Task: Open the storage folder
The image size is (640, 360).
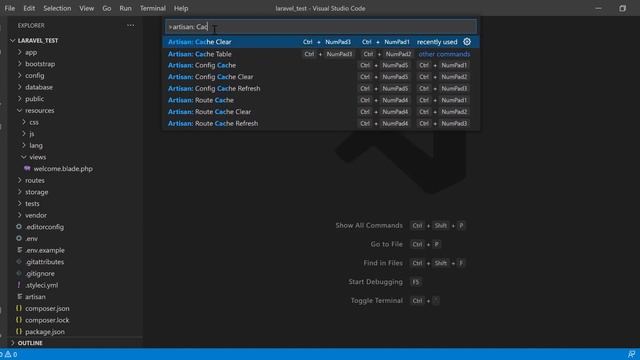Action: click(37, 192)
